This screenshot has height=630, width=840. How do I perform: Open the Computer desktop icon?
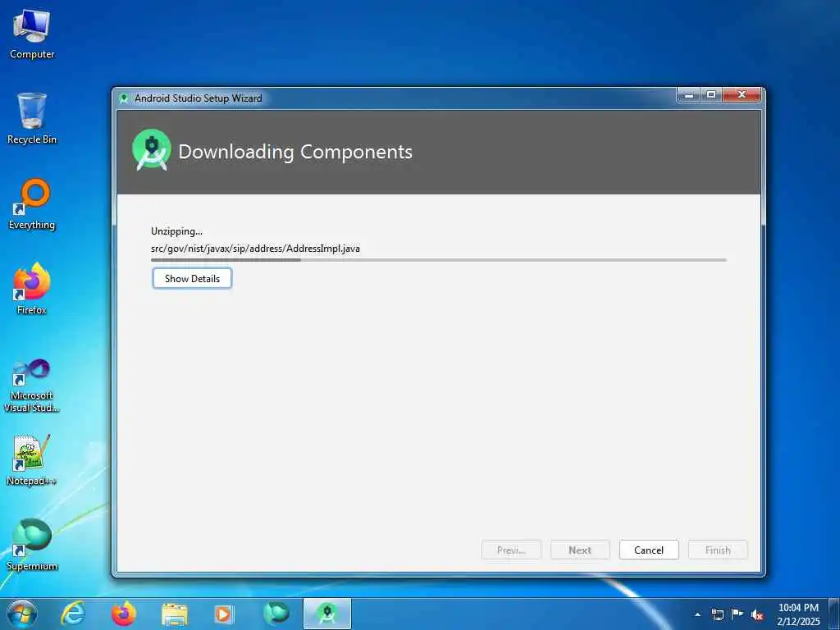[x=32, y=34]
